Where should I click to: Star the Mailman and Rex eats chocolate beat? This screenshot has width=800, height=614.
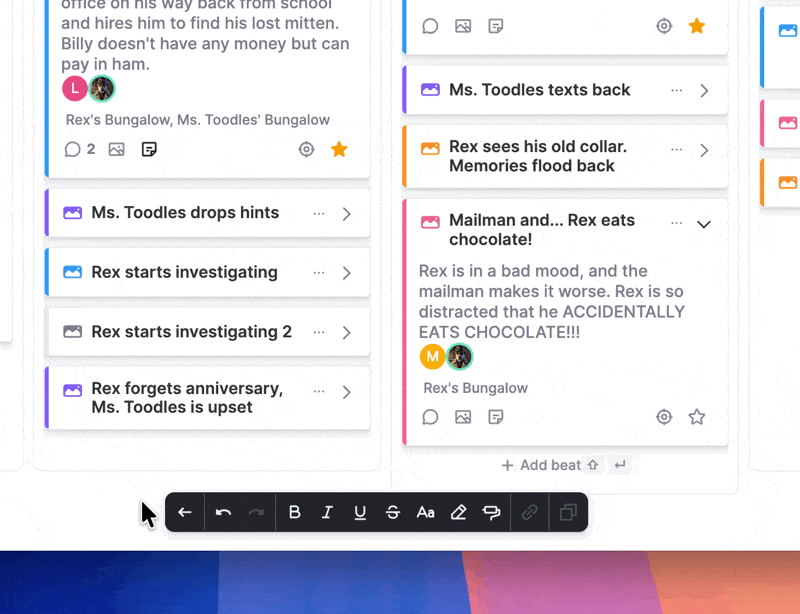coord(697,417)
